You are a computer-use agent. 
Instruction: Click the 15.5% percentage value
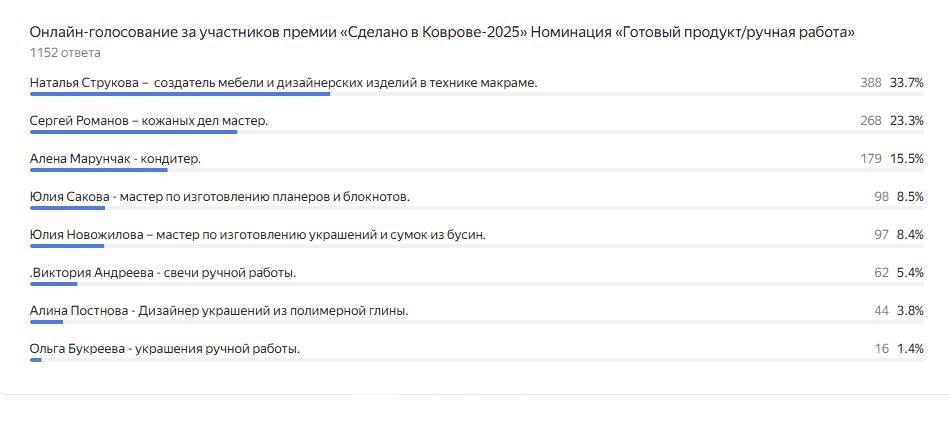coord(907,159)
